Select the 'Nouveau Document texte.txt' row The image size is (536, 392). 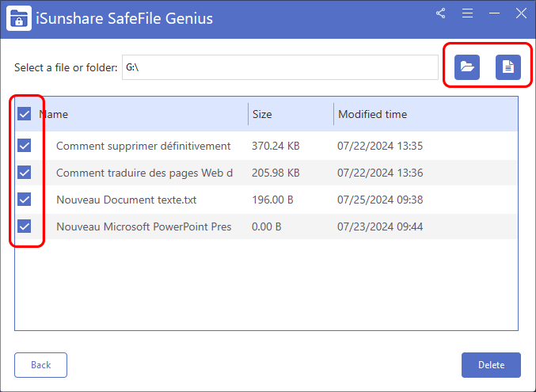click(x=126, y=200)
